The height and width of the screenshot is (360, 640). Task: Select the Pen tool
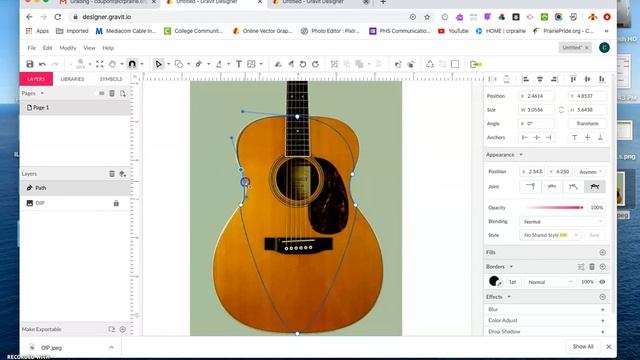pos(199,64)
